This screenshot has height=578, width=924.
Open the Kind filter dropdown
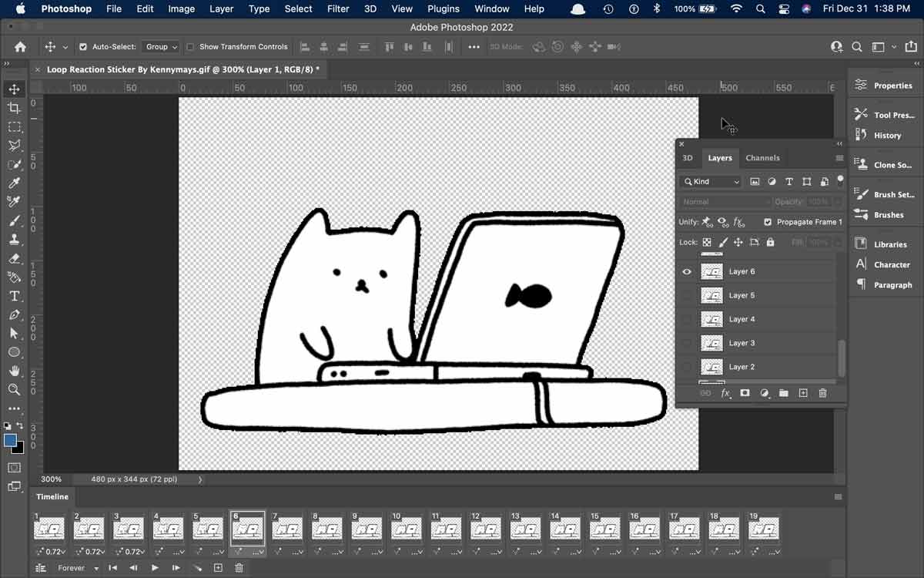pos(711,182)
